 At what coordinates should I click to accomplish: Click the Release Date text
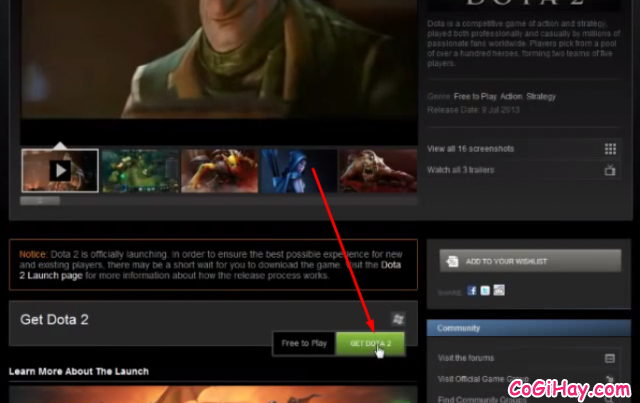pyautogui.click(x=473, y=110)
